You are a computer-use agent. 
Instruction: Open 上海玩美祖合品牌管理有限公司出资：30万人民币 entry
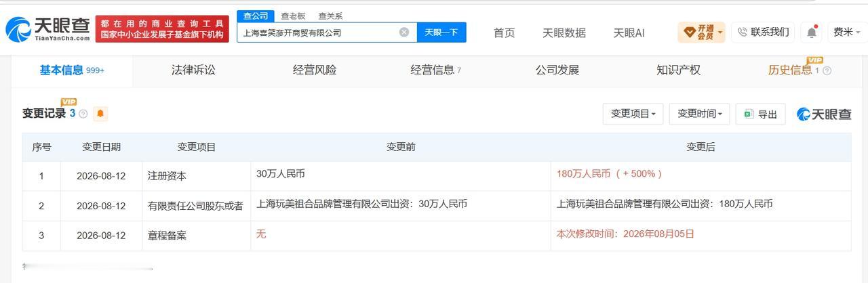pos(361,204)
